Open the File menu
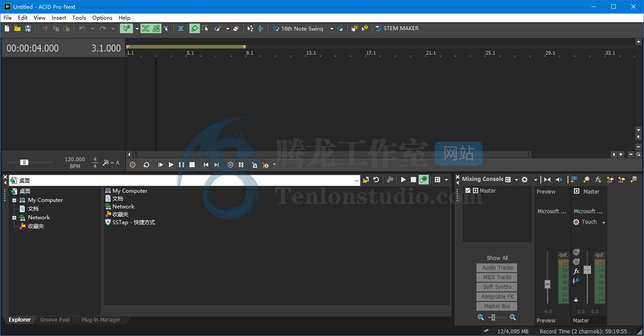Screen dimensions: 644x336 pyautogui.click(x=7, y=18)
